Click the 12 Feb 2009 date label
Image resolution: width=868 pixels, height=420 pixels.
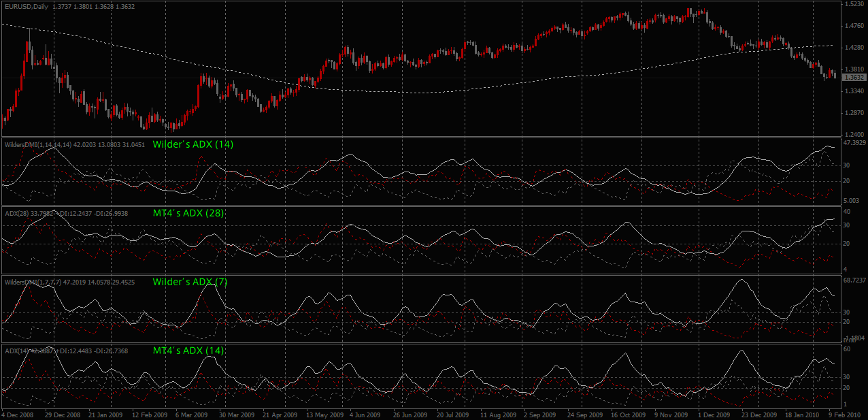[150, 414]
